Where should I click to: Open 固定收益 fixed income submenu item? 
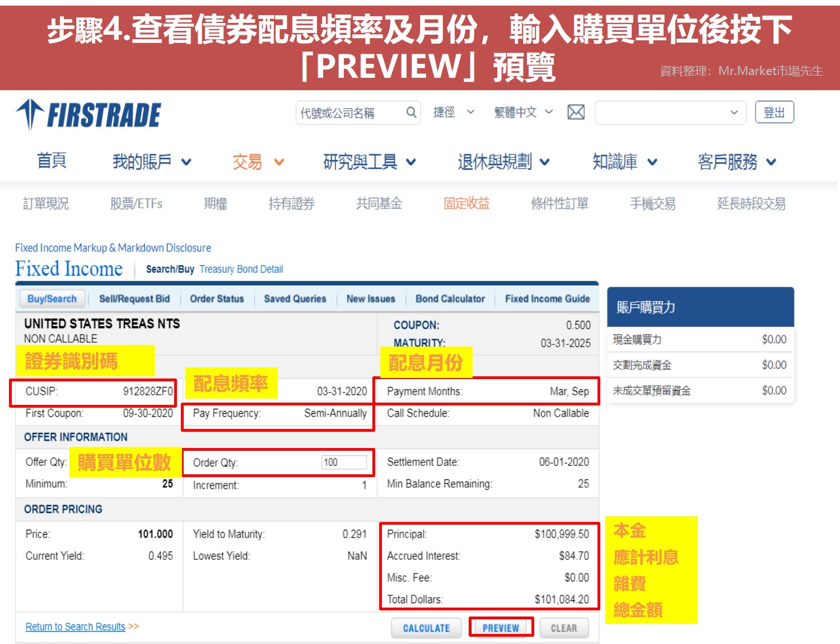466,204
